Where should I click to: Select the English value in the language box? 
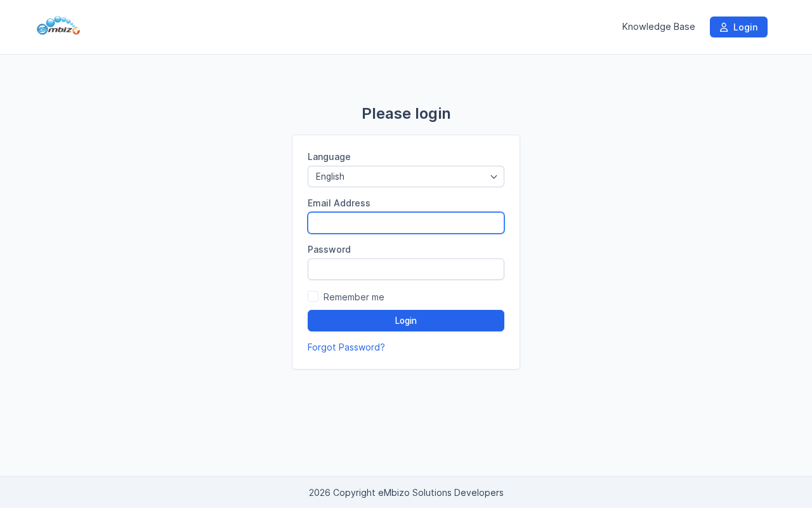[330, 177]
